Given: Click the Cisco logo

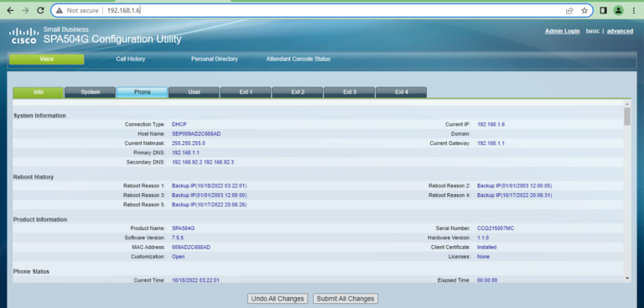Looking at the screenshot, I should coord(23,36).
